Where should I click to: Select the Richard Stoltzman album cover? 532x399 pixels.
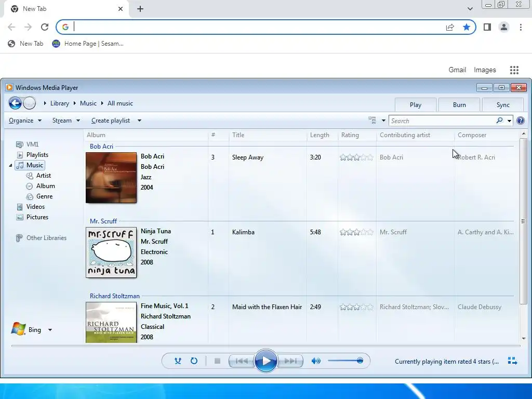(111, 322)
